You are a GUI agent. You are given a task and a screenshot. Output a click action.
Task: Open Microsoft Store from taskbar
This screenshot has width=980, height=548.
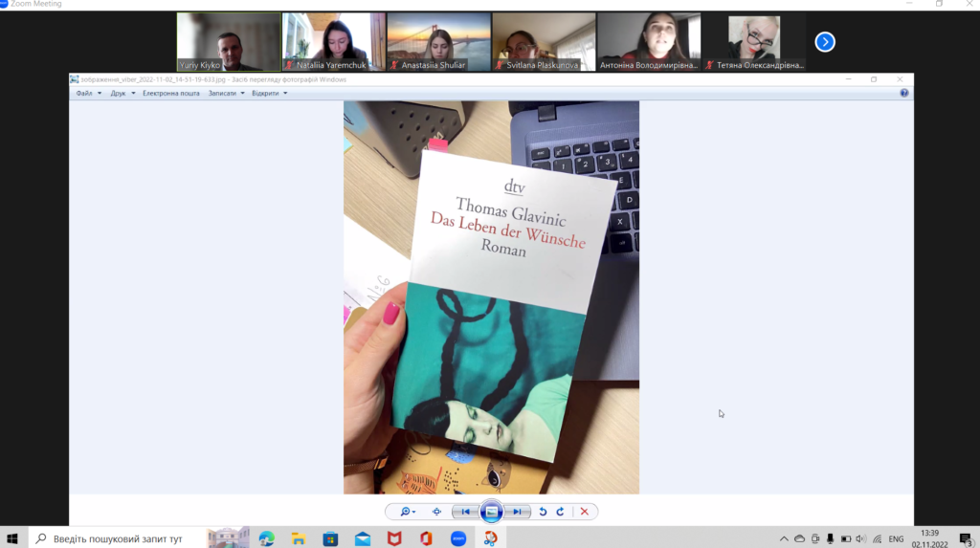point(330,538)
